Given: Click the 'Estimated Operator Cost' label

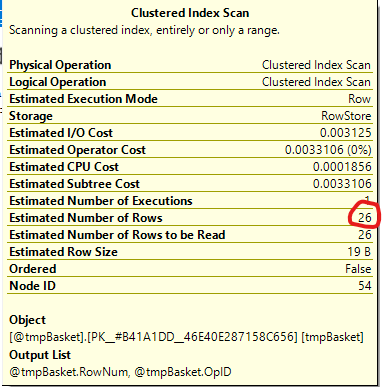Looking at the screenshot, I should coord(77,150).
